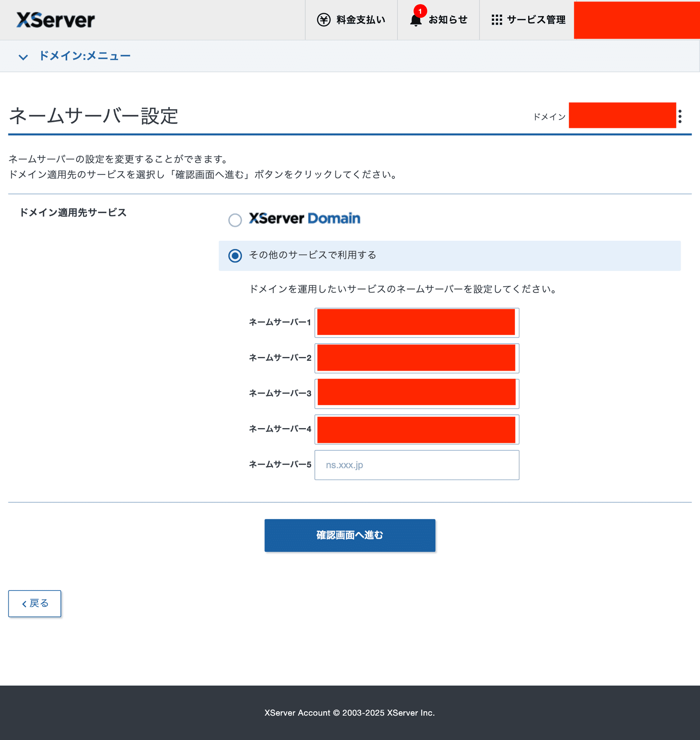Click the ネームサーバー3 input field
Viewport: 700px width, 740px height.
pyautogui.click(x=416, y=393)
